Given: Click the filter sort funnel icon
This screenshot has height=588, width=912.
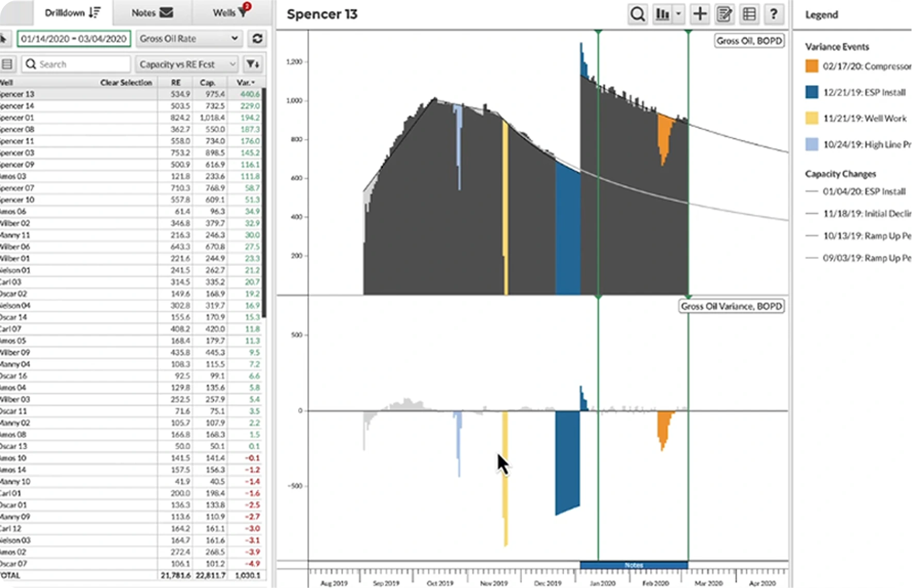Looking at the screenshot, I should point(253,64).
